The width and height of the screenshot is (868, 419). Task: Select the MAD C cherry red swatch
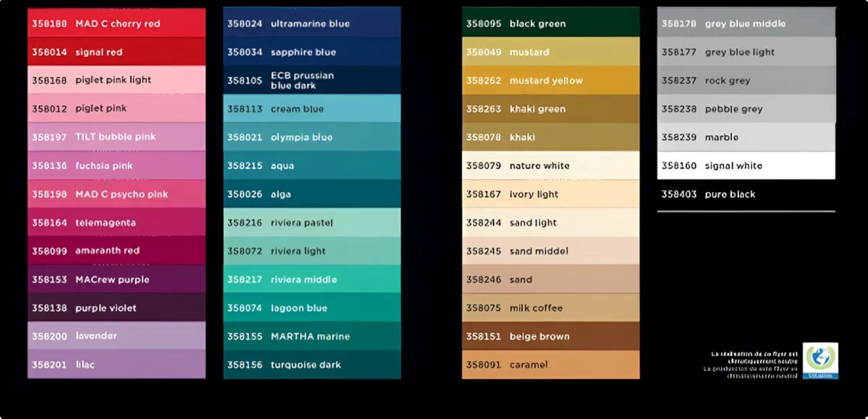coord(116,24)
